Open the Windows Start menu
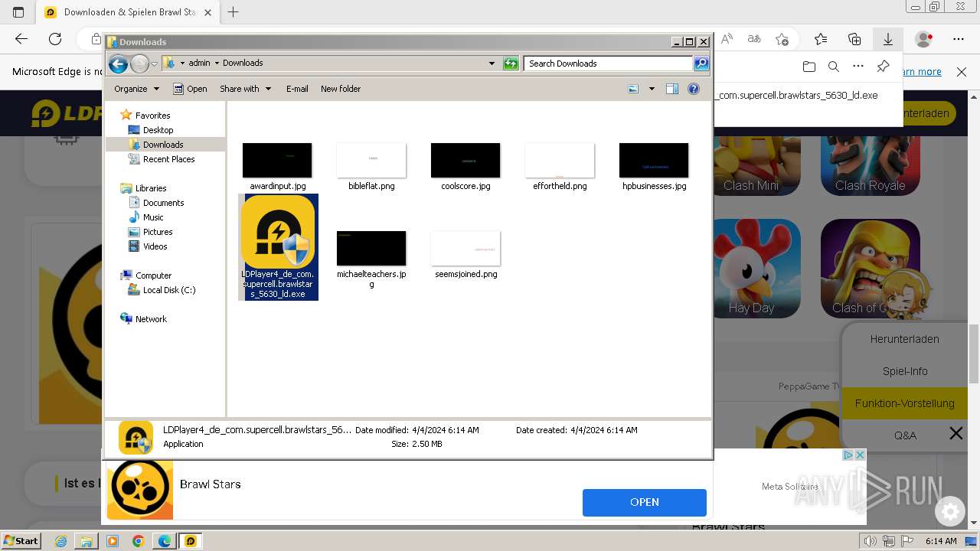Screen dimensions: 980x551 (x=21, y=540)
